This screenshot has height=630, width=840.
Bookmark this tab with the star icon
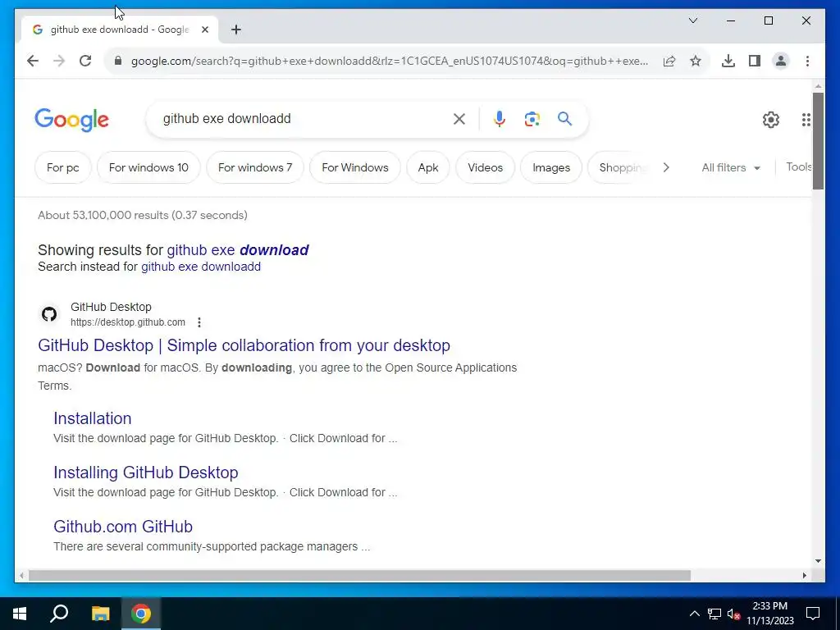pyautogui.click(x=696, y=61)
